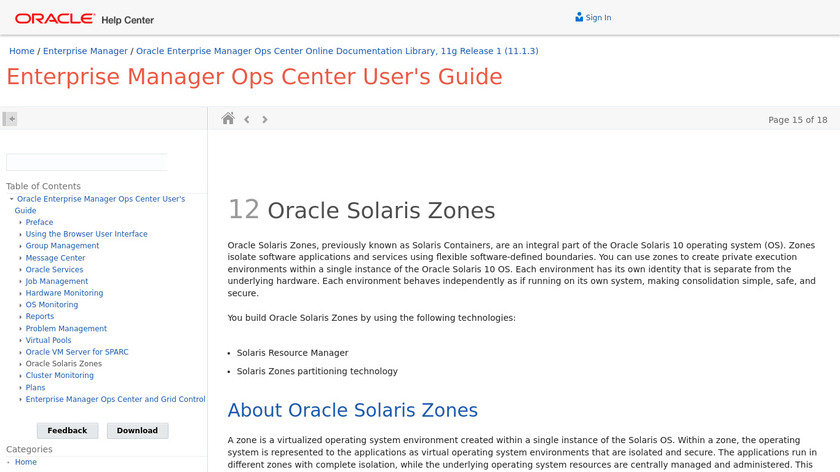
Task: Click the Feedback button
Action: pyautogui.click(x=67, y=431)
